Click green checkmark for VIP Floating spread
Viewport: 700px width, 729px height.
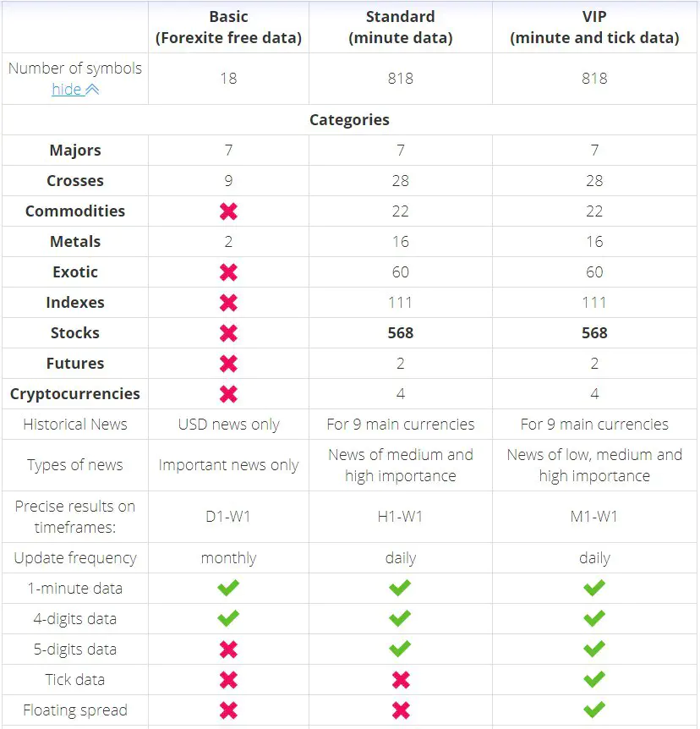coord(594,710)
